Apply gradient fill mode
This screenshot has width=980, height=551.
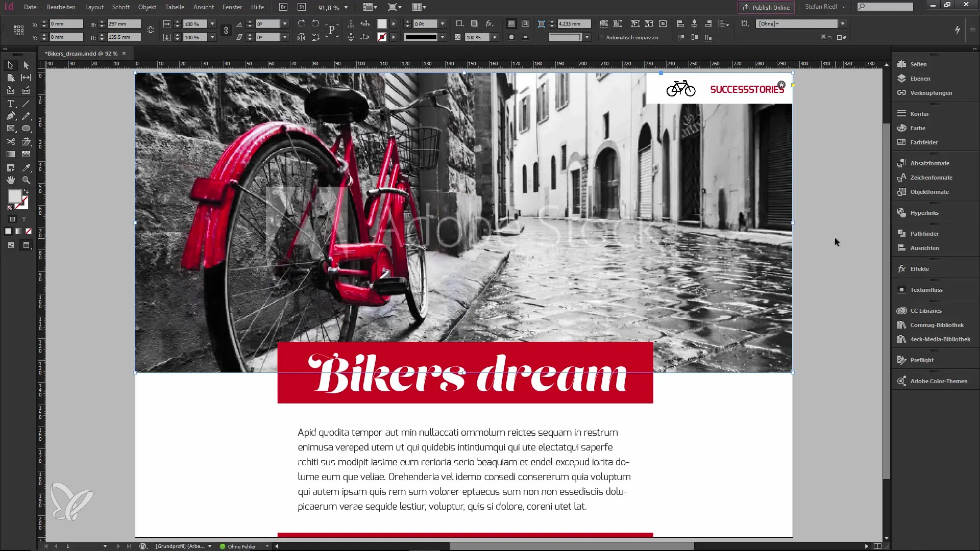pyautogui.click(x=18, y=232)
